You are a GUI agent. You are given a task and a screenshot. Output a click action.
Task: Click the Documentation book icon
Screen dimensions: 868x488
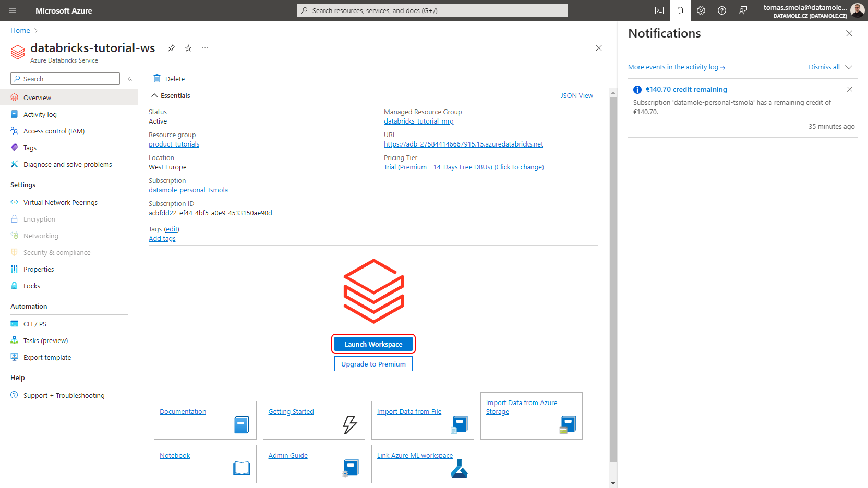pos(242,424)
